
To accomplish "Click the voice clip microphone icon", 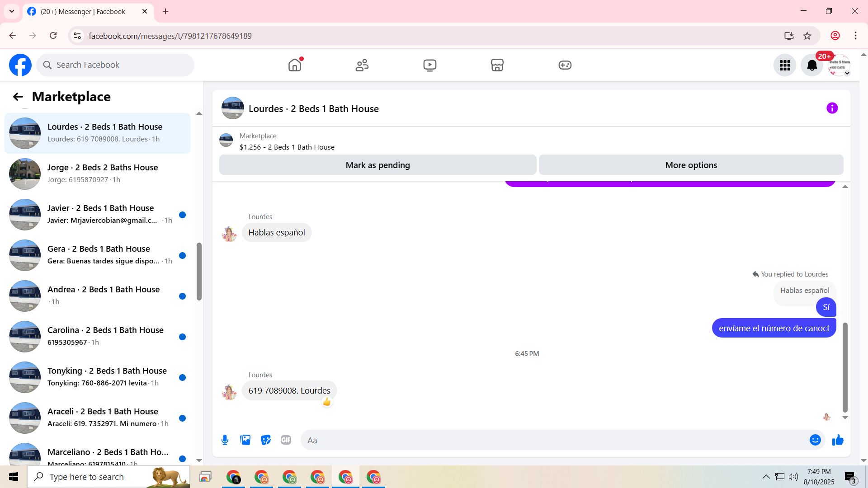I will [225, 440].
